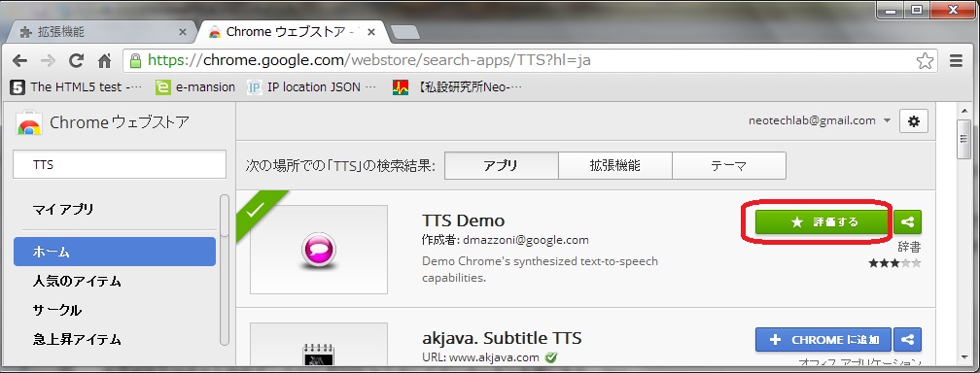Click the address bar URL
This screenshot has height=373, width=980.
pos(369,60)
